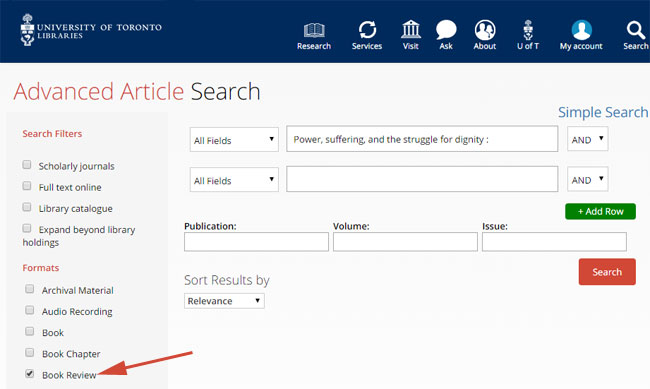Click the green Add Row button
The width and height of the screenshot is (650, 389).
pyautogui.click(x=600, y=212)
